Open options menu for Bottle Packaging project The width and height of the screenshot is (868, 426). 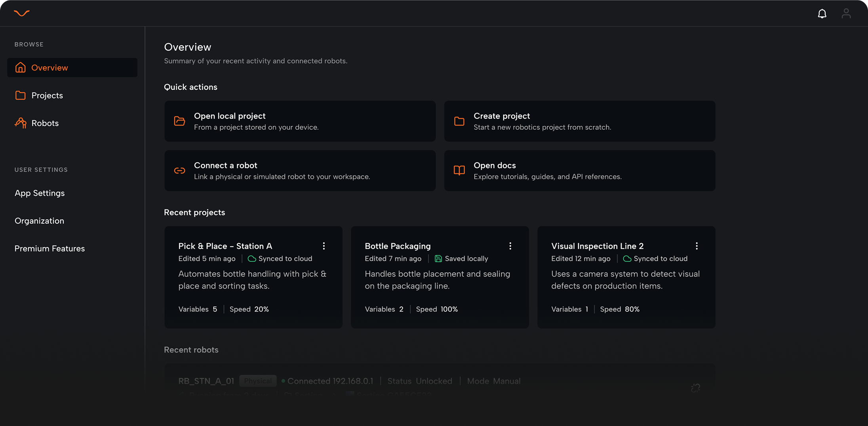510,246
